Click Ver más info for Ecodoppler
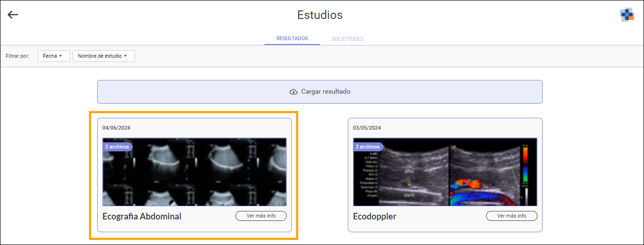Image resolution: width=644 pixels, height=245 pixels. pos(512,216)
